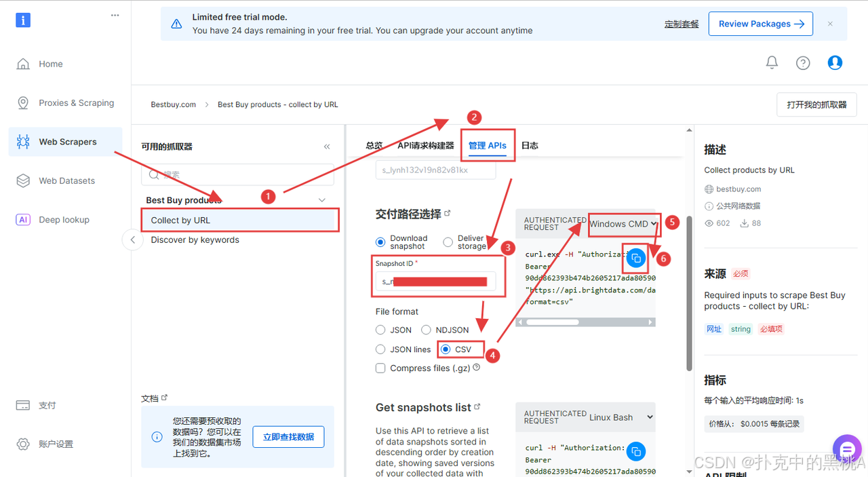Select Collect by URL scraper
Image resolution: width=868 pixels, height=477 pixels.
(x=239, y=220)
